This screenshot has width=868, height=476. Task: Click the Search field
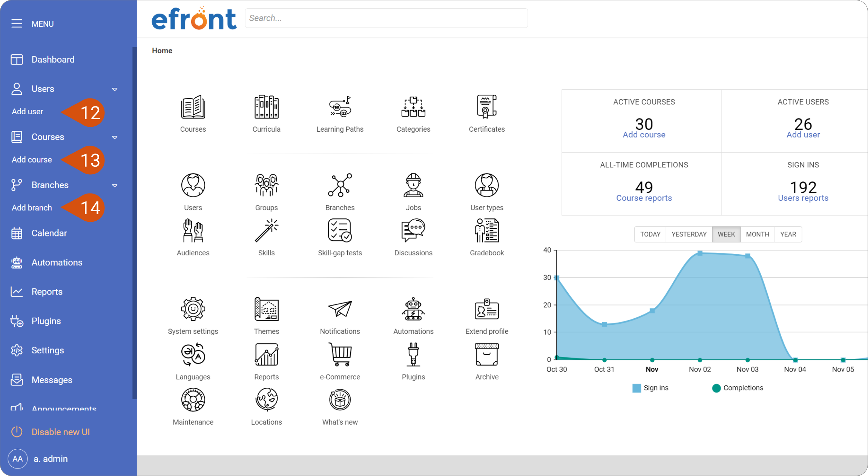coord(386,18)
